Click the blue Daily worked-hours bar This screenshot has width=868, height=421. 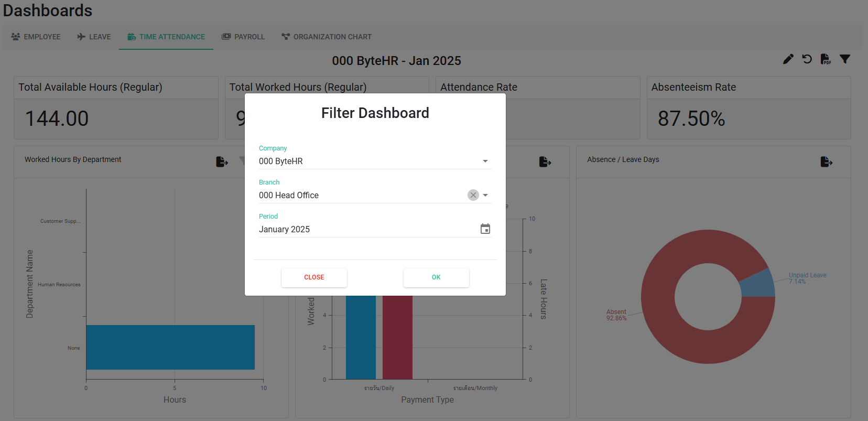click(x=361, y=337)
